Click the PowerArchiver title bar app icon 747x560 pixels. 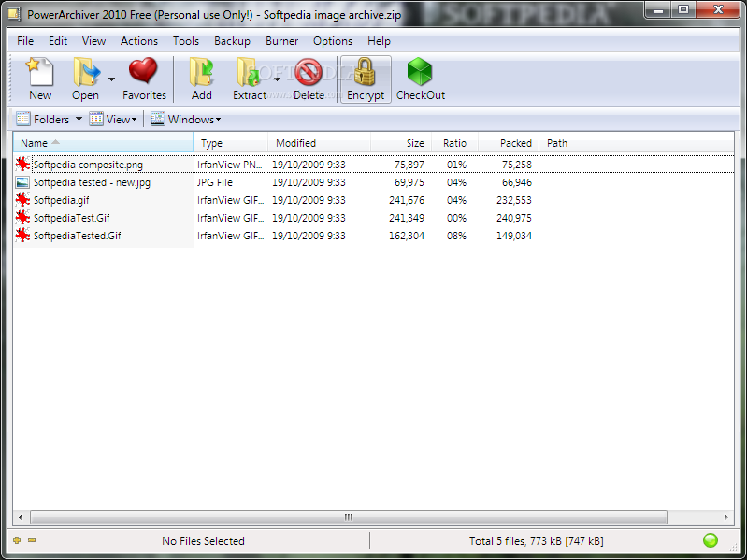click(14, 14)
